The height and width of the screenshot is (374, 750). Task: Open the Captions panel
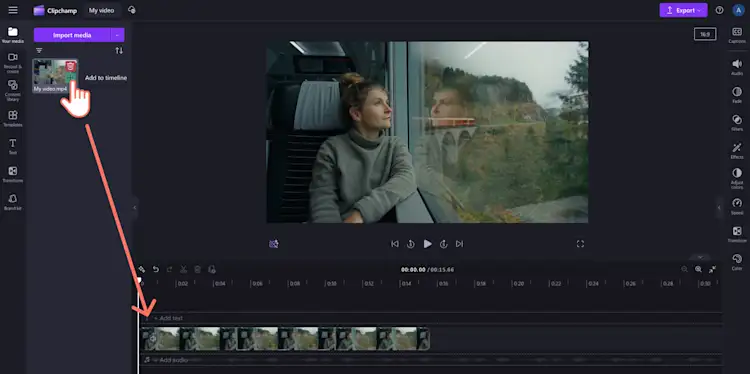pos(737,35)
